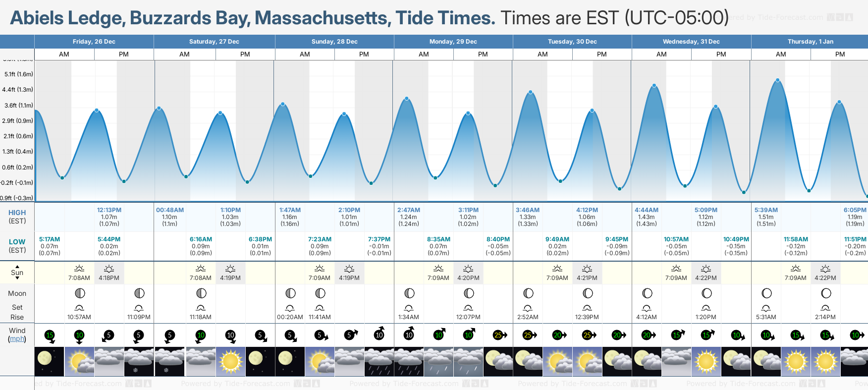Select the Thursday, 1 Jan column header
Screen dimensions: 868x390
pyautogui.click(x=810, y=42)
